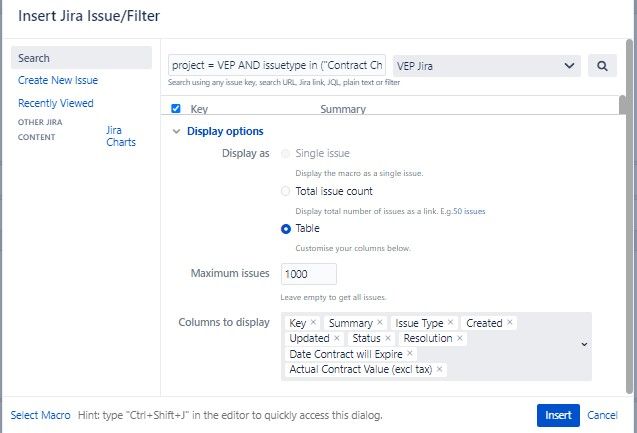This screenshot has width=637, height=433.
Task: Open Create New Issue in sidebar
Action: 58,80
